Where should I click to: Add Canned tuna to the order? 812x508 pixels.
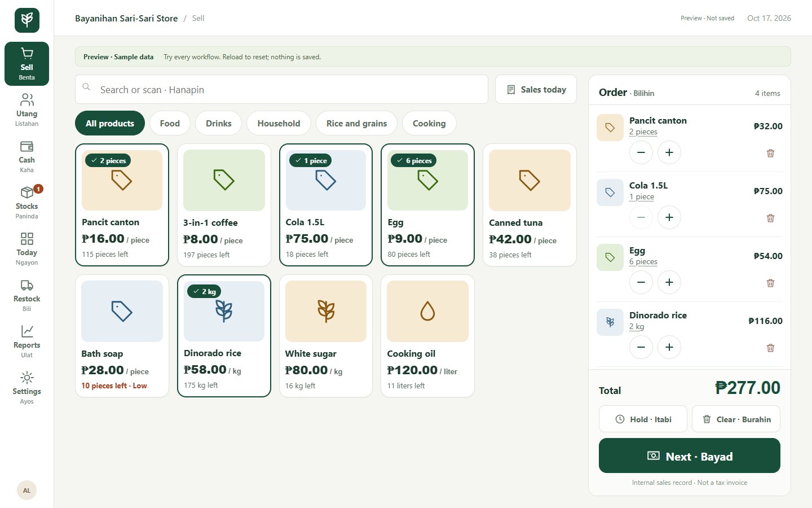[530, 205]
